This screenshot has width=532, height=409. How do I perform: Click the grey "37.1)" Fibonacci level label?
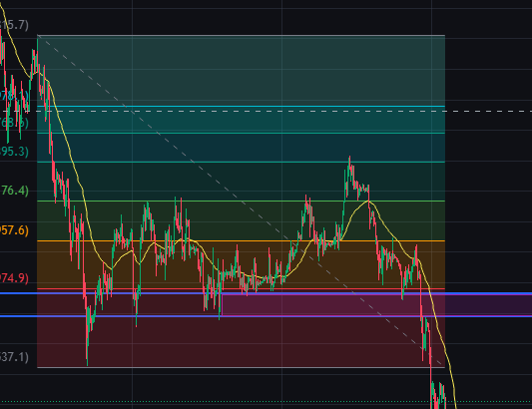point(14,357)
